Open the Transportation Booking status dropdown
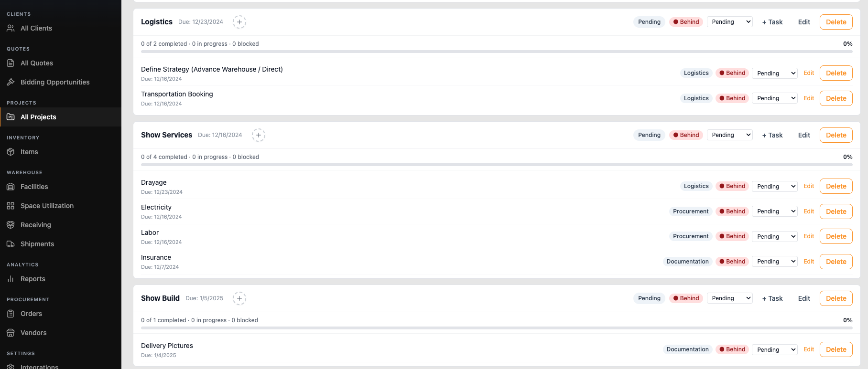The width and height of the screenshot is (868, 369). pos(775,98)
